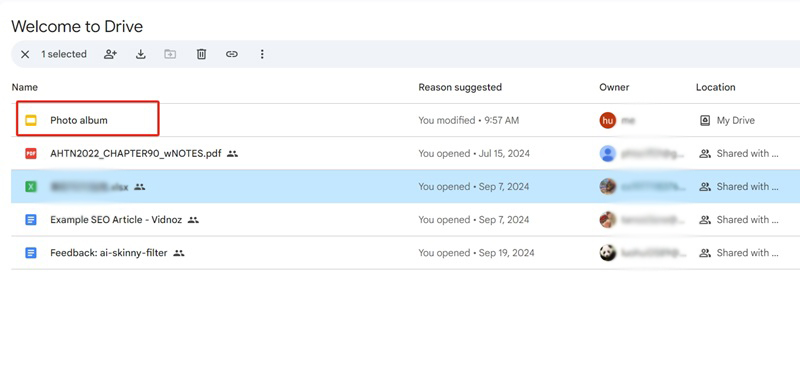Click the My Drive location icon
Screen dimensions: 800x371
click(705, 120)
